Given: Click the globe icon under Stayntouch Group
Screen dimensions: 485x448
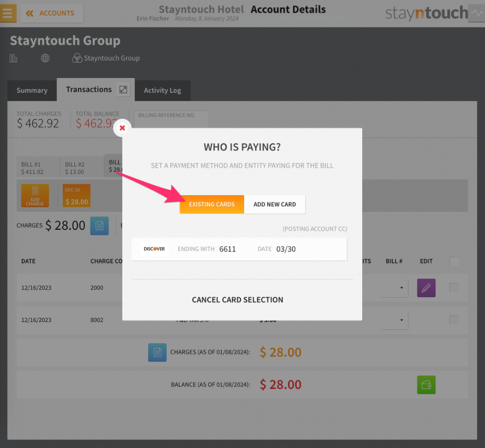Looking at the screenshot, I should [45, 58].
